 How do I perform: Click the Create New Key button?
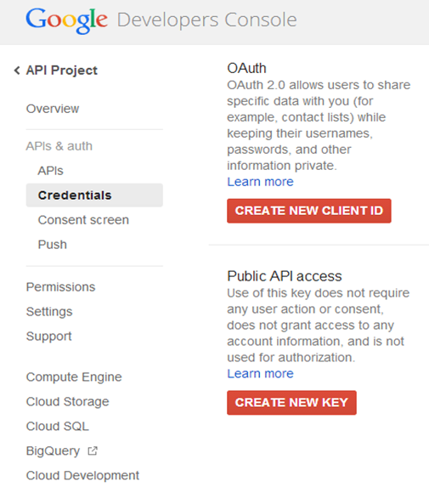(291, 403)
